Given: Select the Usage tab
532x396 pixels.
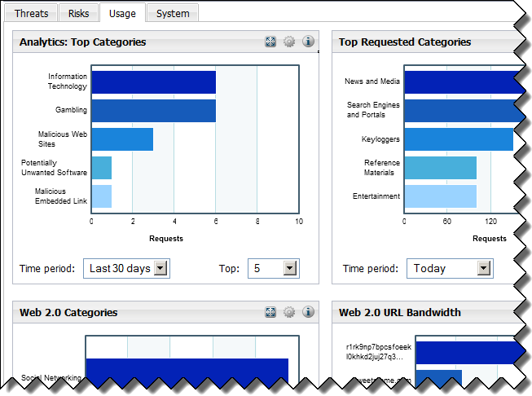Looking at the screenshot, I should 122,13.
